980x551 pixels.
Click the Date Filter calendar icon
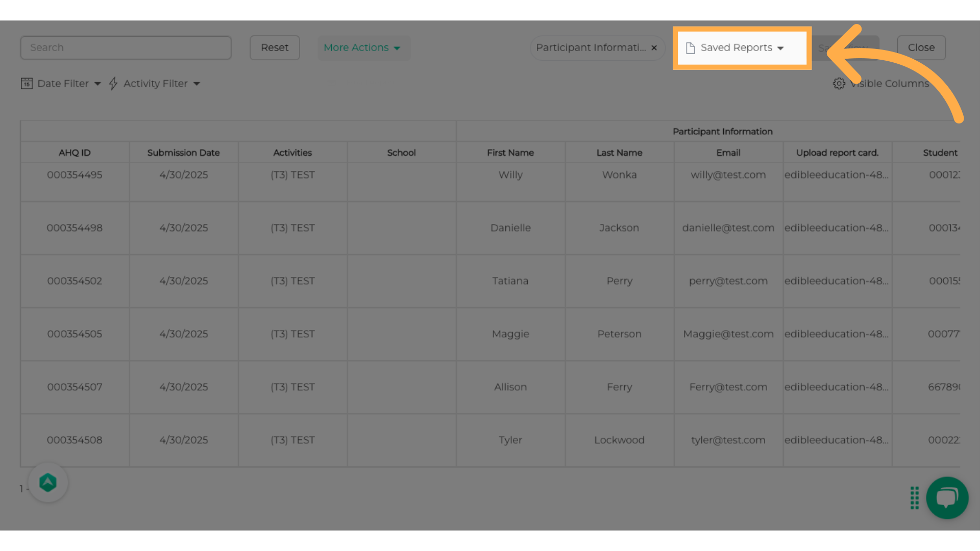click(27, 83)
